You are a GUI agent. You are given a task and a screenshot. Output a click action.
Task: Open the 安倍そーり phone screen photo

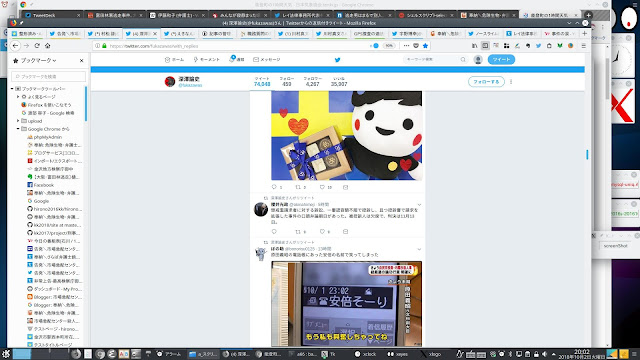[x=347, y=304]
